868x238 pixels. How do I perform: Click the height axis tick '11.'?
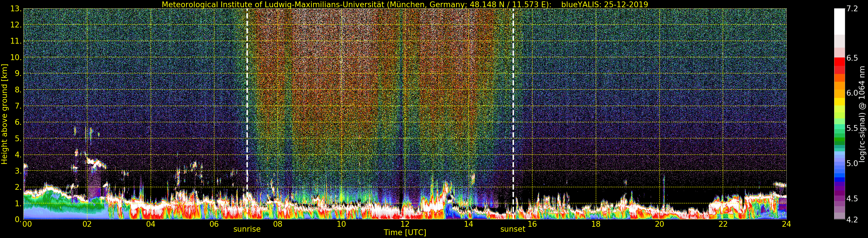click(16, 41)
